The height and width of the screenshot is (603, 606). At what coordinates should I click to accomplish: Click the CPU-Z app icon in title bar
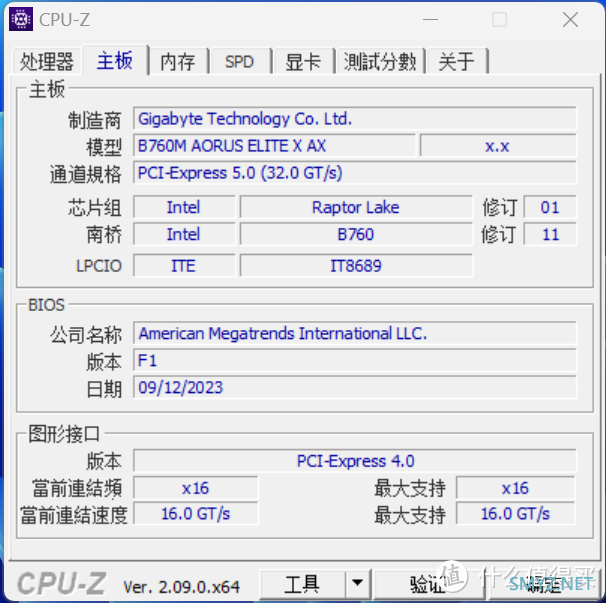pos(21,19)
